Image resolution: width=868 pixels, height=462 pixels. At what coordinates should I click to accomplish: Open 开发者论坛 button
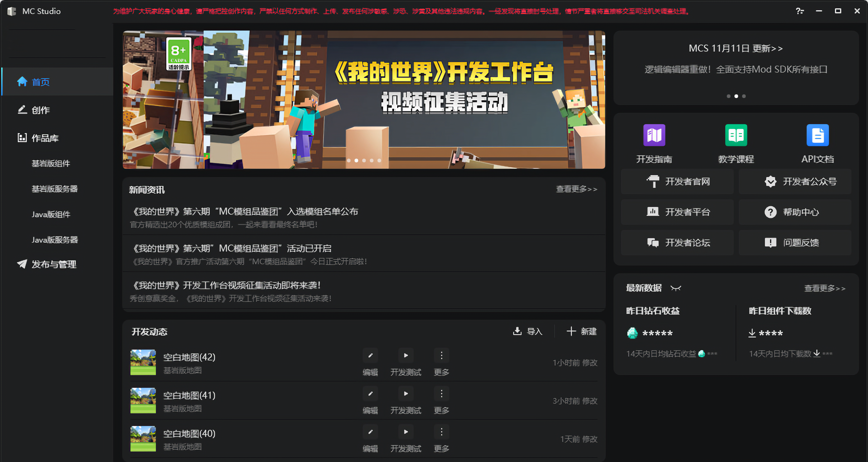pyautogui.click(x=677, y=243)
